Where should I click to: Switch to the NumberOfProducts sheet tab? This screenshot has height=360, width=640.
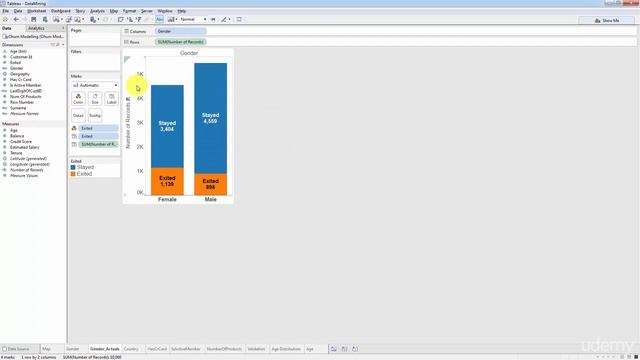[224, 349]
